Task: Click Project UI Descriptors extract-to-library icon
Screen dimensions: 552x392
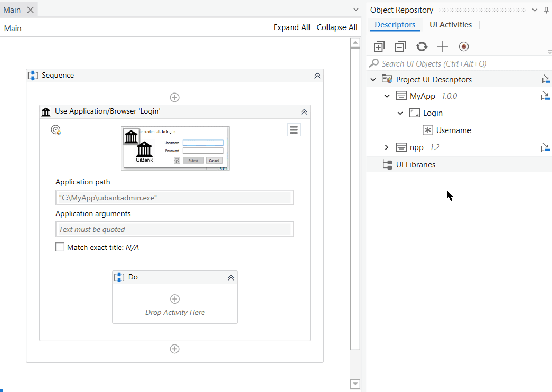Action: click(546, 80)
